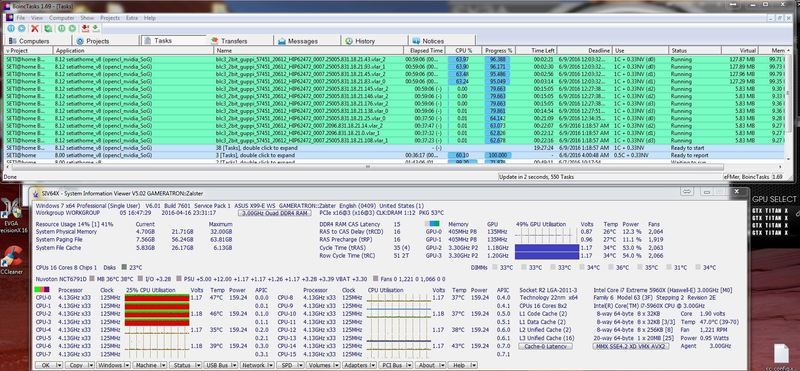Image resolution: width=800 pixels, height=371 pixels.
Task: Switch to the Projects tab
Action: [105, 41]
